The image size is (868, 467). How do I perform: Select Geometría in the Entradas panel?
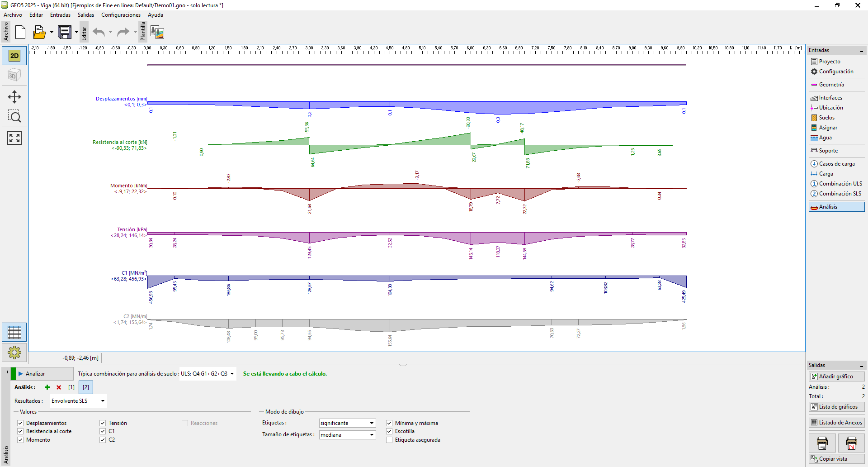pyautogui.click(x=831, y=85)
